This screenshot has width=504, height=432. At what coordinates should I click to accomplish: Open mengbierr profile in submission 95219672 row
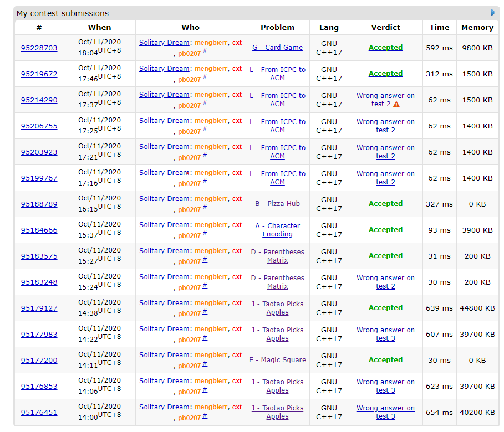pyautogui.click(x=211, y=69)
